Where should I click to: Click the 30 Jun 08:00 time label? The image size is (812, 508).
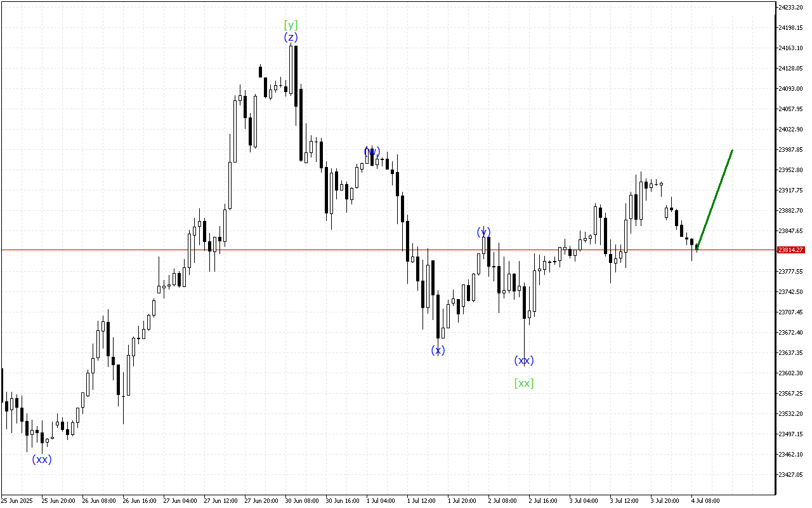click(301, 501)
